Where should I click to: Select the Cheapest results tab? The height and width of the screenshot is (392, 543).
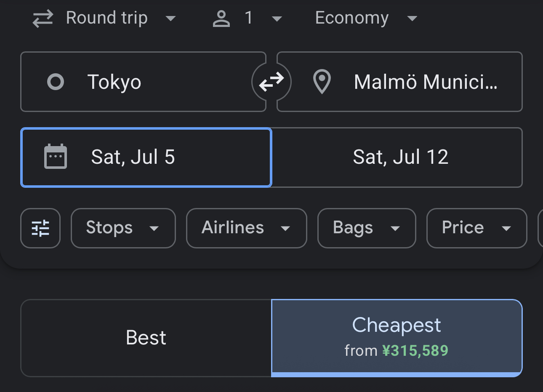point(397,338)
